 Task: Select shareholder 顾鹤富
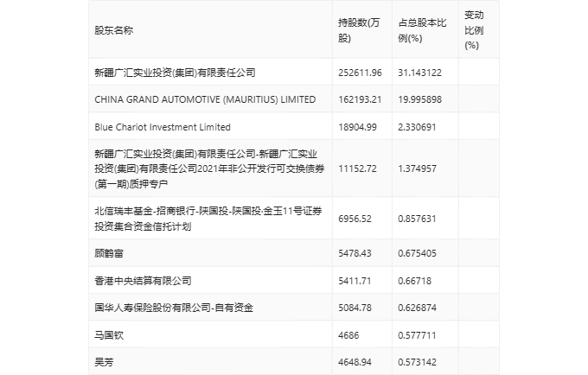(x=109, y=254)
